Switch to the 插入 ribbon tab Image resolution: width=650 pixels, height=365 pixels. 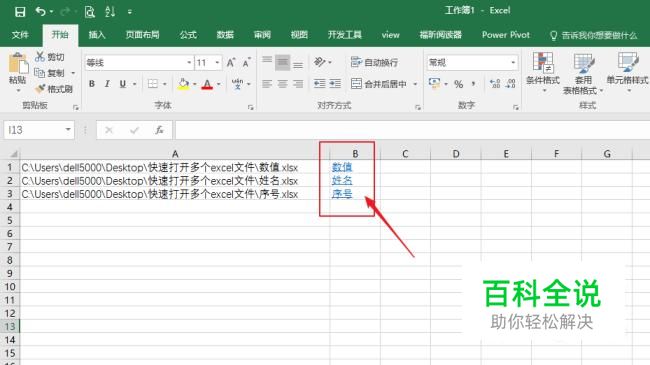click(x=97, y=35)
